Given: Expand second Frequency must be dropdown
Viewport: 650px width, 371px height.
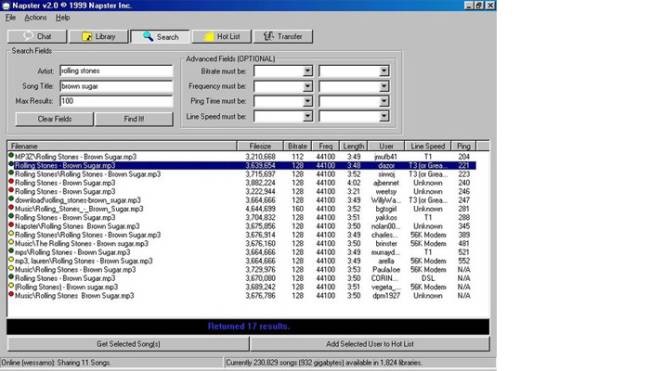Looking at the screenshot, I should [384, 86].
